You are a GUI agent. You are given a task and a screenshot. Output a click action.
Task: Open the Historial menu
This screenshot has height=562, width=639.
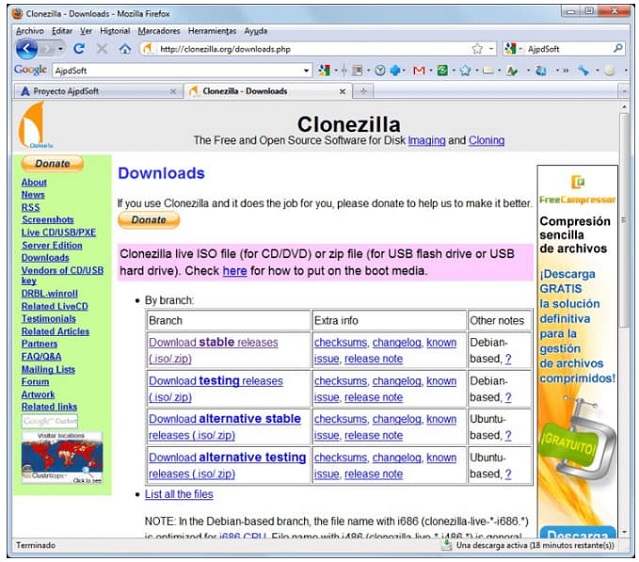[x=115, y=31]
